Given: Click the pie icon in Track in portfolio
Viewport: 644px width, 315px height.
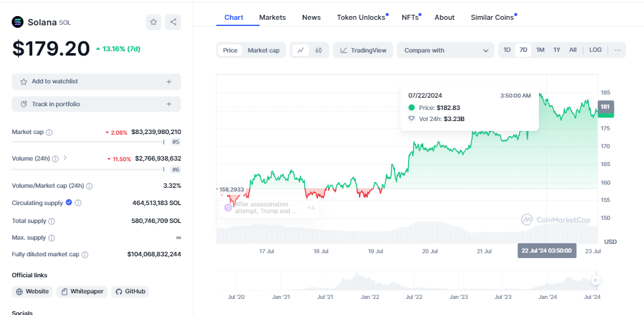Looking at the screenshot, I should click(24, 104).
